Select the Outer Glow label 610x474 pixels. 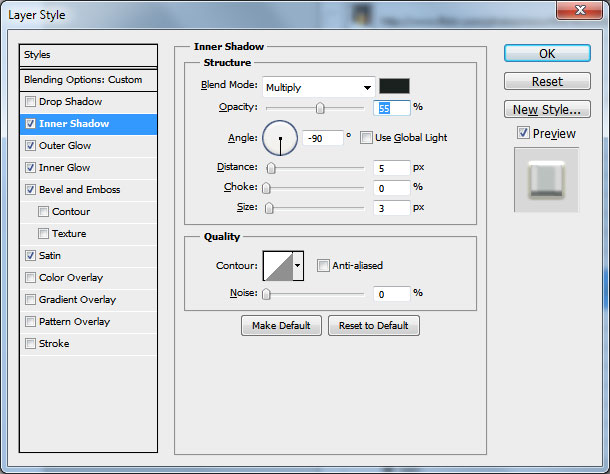(65, 146)
